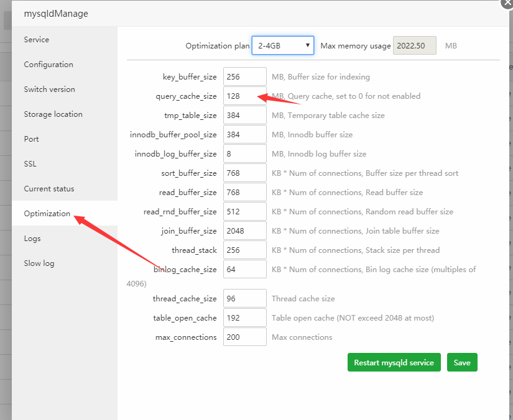Click the Max memory usage field

(x=414, y=46)
